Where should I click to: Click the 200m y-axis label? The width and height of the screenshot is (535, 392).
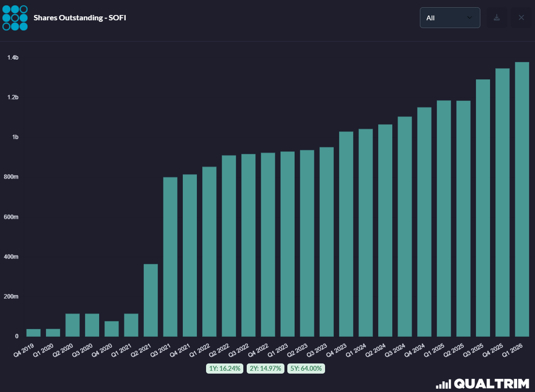pyautogui.click(x=11, y=296)
